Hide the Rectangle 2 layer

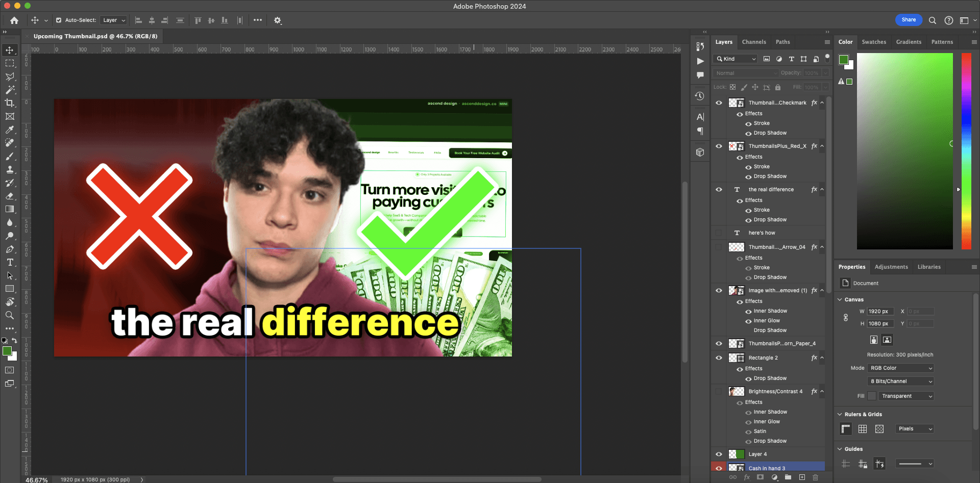point(719,358)
